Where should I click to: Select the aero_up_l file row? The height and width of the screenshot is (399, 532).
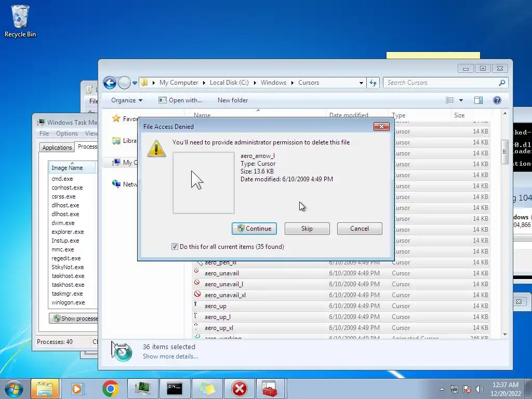[341, 316]
